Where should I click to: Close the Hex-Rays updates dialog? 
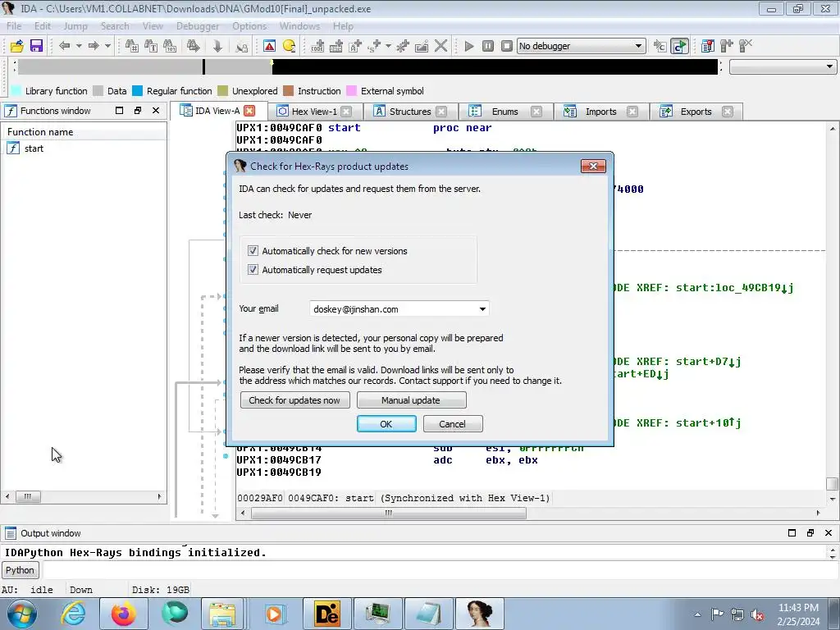pyautogui.click(x=593, y=166)
